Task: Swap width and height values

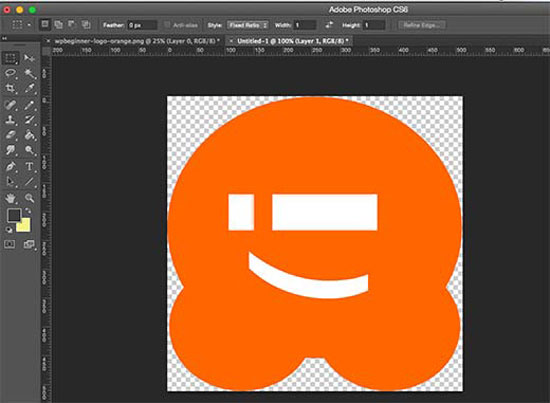Action: (329, 25)
